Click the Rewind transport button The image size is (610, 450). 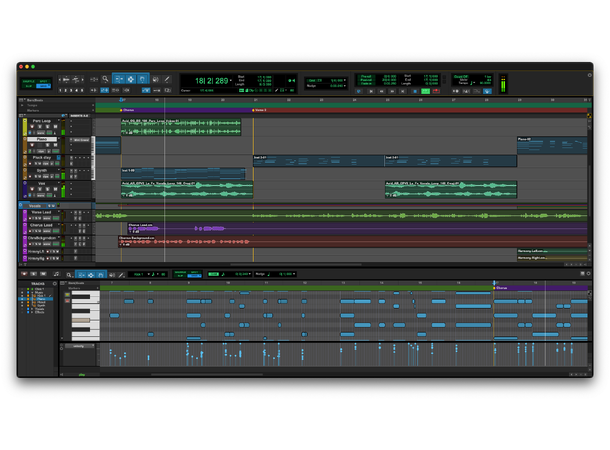point(382,91)
